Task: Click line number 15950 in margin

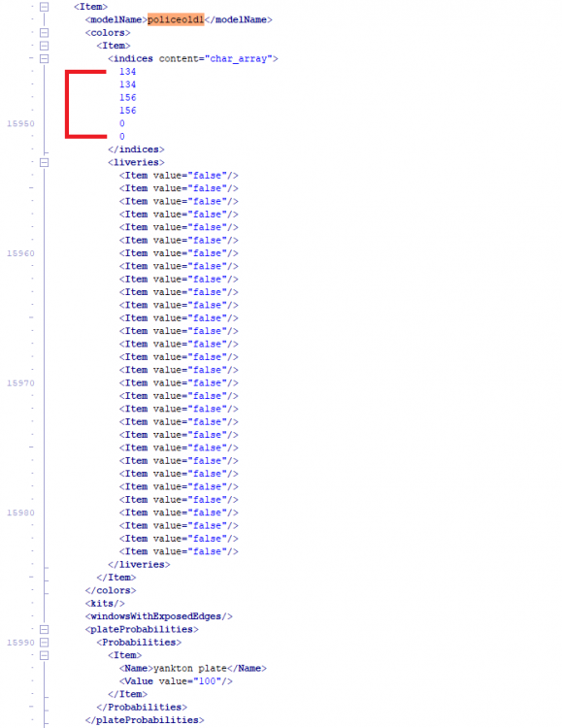Action: click(20, 123)
